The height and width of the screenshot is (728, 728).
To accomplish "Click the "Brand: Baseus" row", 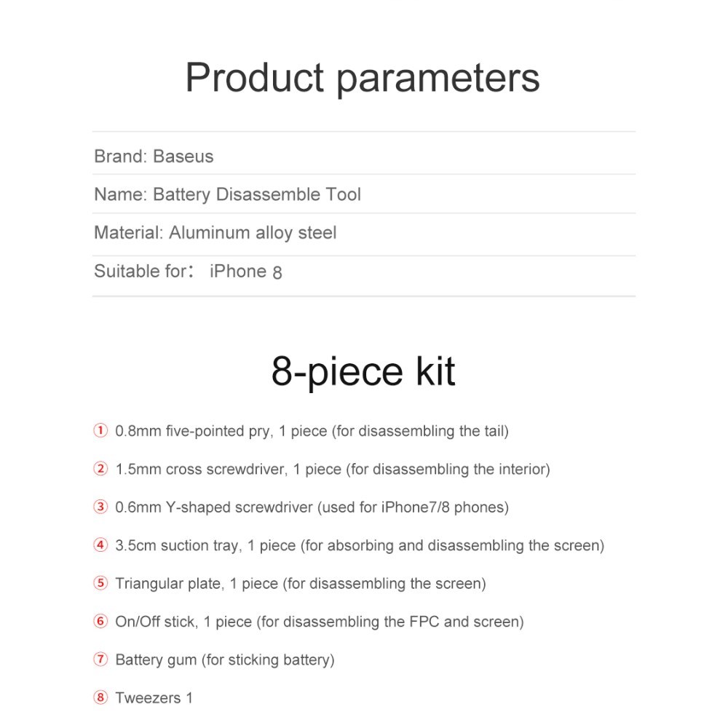I will coord(154,157).
